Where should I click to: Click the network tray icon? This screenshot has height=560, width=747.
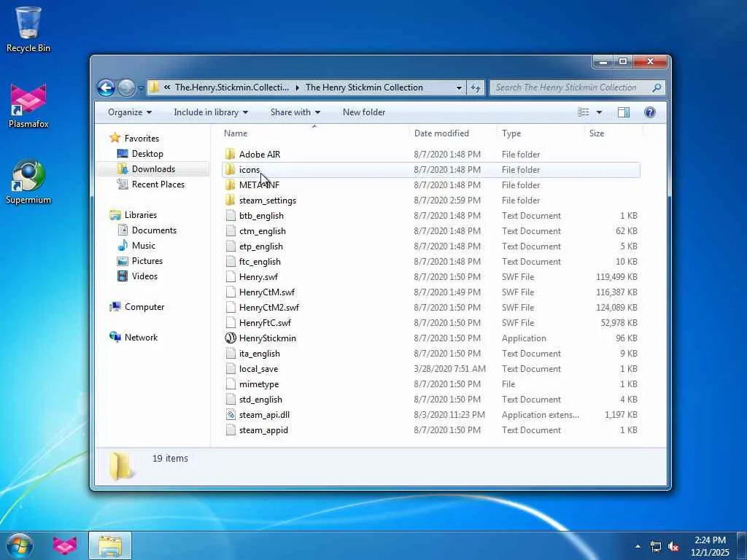[656, 547]
